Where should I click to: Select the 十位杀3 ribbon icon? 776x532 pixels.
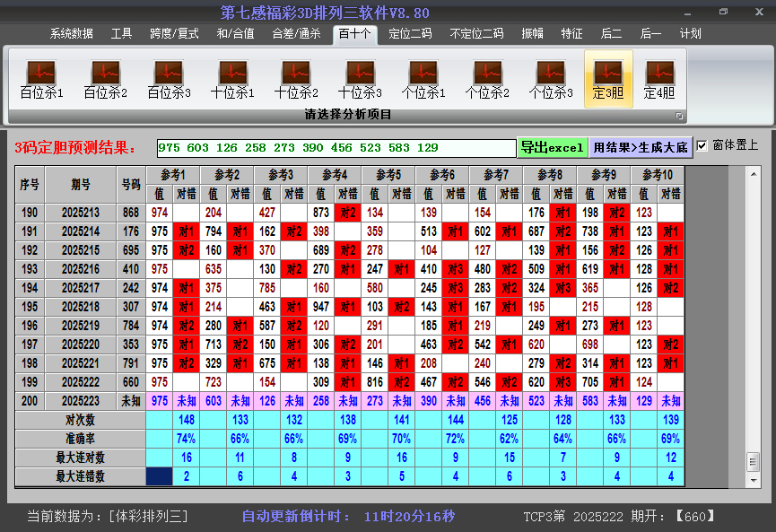(x=360, y=79)
